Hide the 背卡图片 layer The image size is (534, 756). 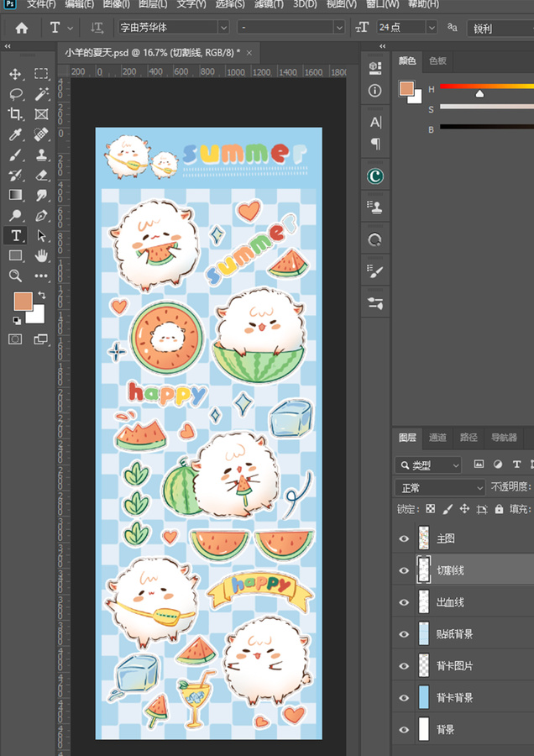[x=404, y=666]
